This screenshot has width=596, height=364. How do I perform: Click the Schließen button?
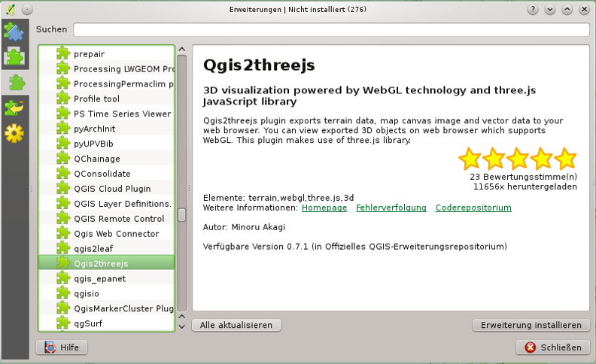[553, 347]
